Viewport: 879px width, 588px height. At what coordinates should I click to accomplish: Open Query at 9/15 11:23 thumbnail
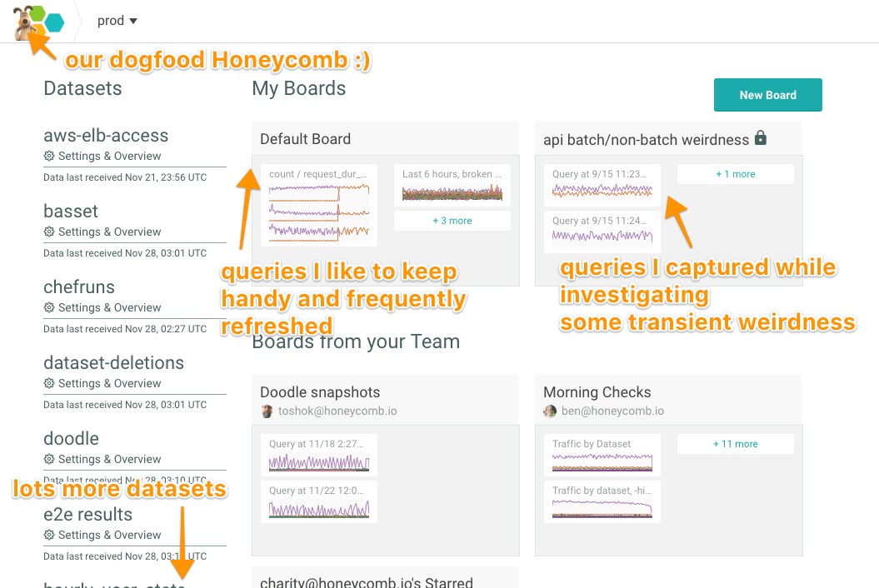click(602, 185)
